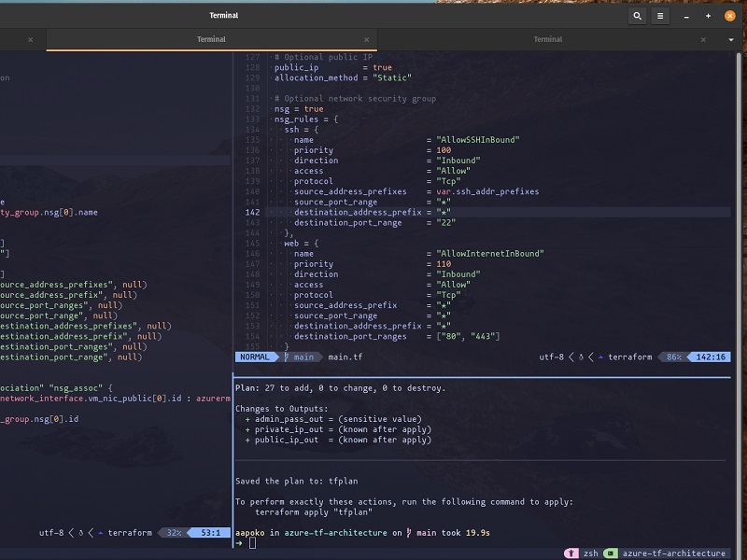The width and height of the screenshot is (747, 560).
Task: Click the priority value 110
Action: [444, 264]
